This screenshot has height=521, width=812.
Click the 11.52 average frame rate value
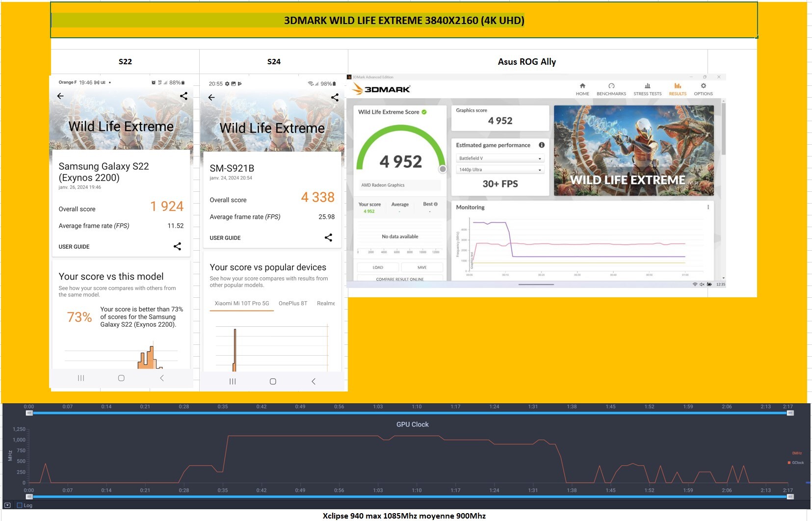(176, 226)
